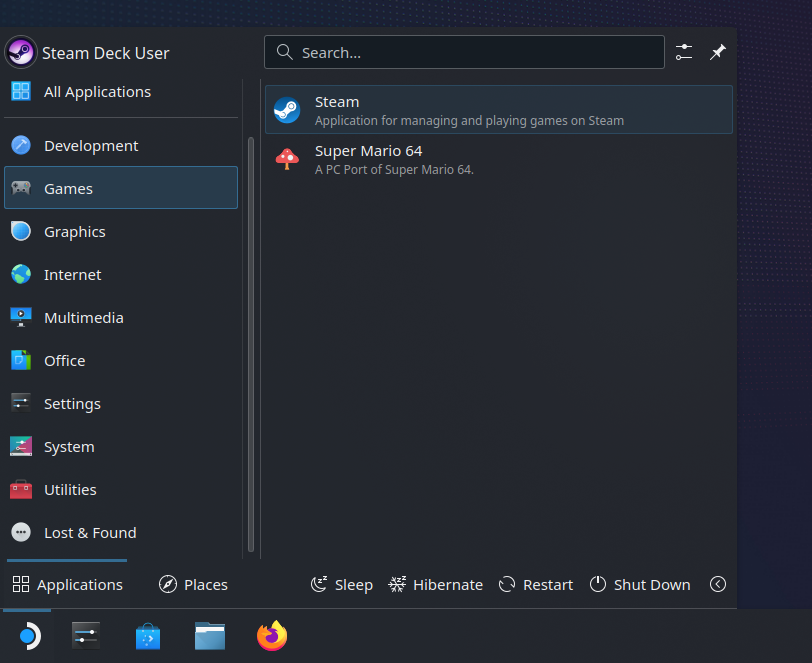812x663 pixels.
Task: Open Super Mario 64
Action: tap(497, 159)
